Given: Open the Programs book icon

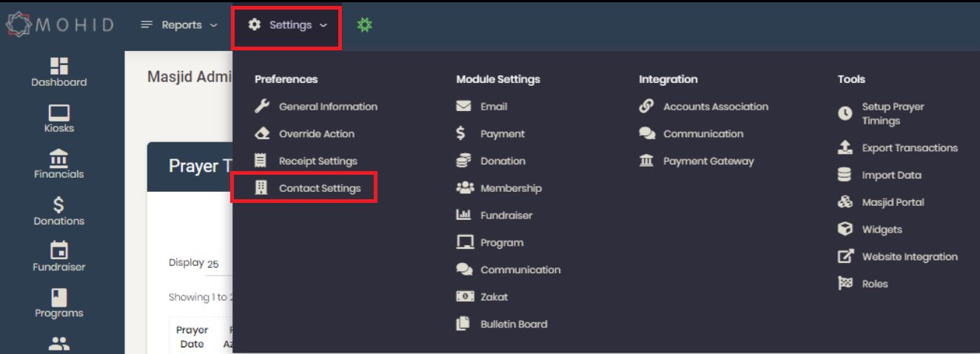Looking at the screenshot, I should coord(59,297).
